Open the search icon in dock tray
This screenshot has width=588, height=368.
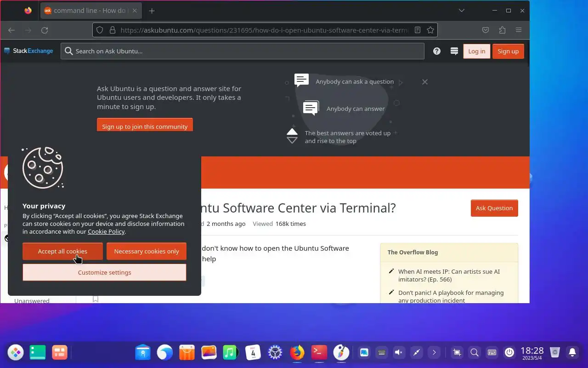(475, 353)
